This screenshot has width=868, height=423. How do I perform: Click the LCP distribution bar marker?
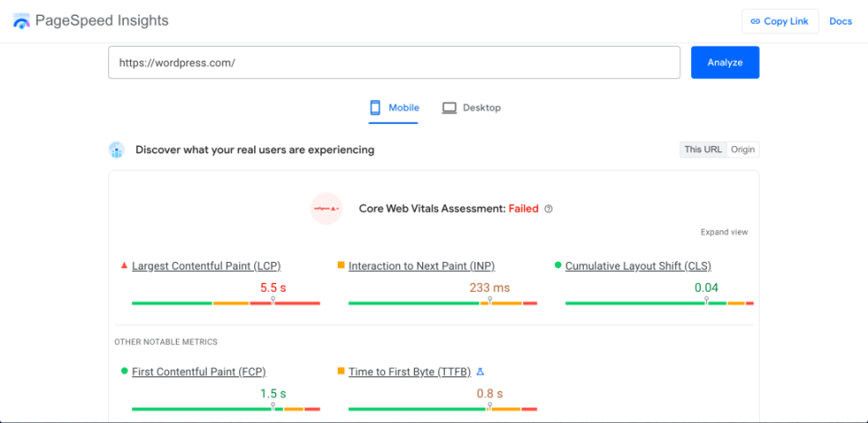tap(273, 301)
